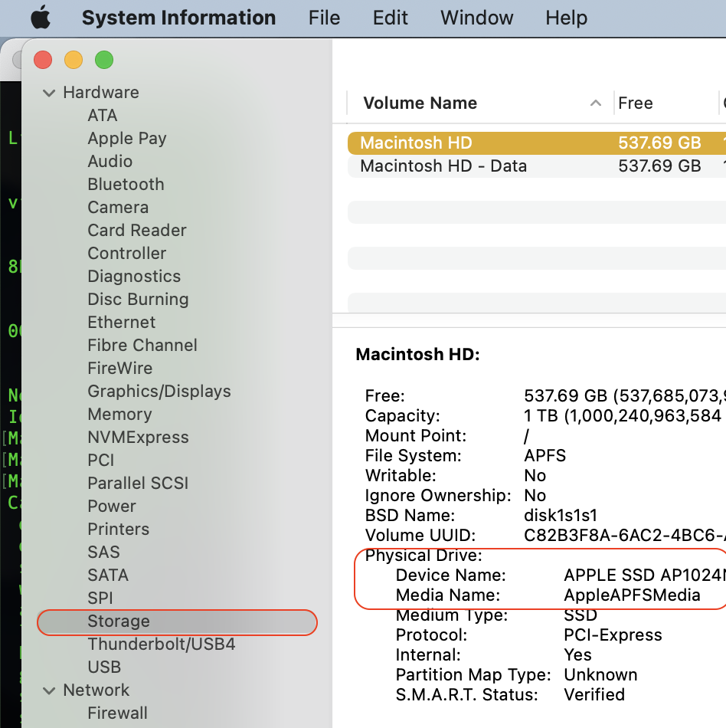This screenshot has height=728, width=726.
Task: Select Graphics/Displays in the sidebar
Action: (159, 392)
